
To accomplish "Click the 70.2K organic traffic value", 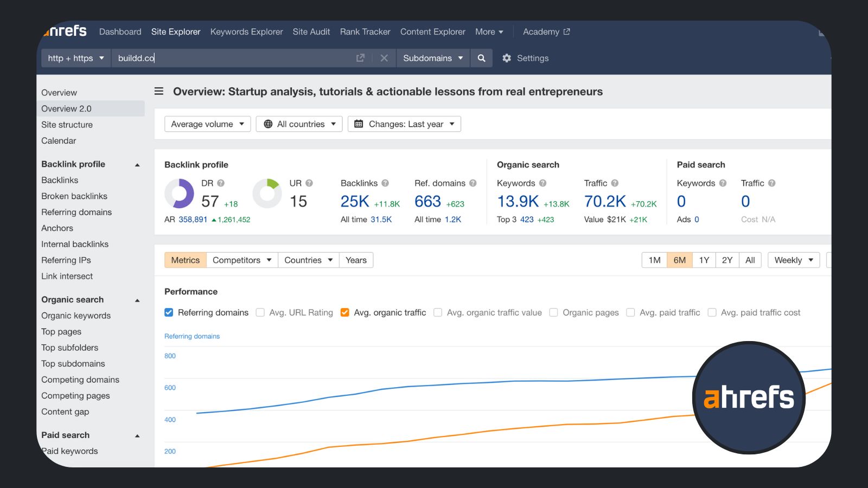I will (x=605, y=201).
